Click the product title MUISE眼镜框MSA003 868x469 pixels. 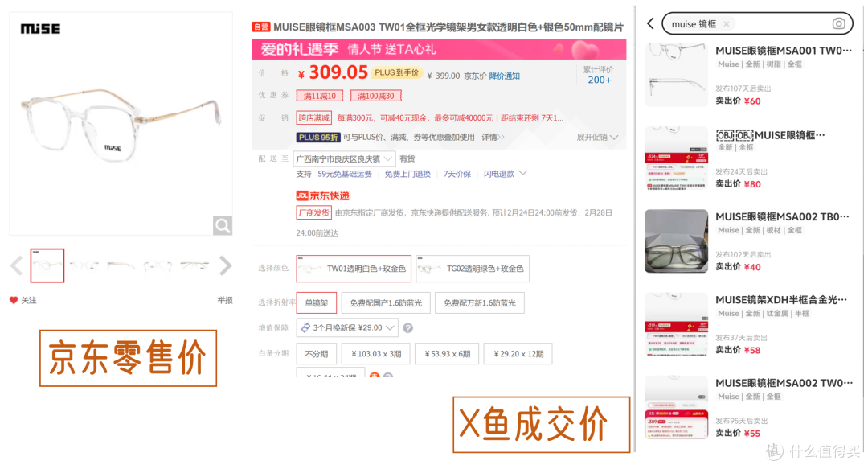pyautogui.click(x=448, y=27)
